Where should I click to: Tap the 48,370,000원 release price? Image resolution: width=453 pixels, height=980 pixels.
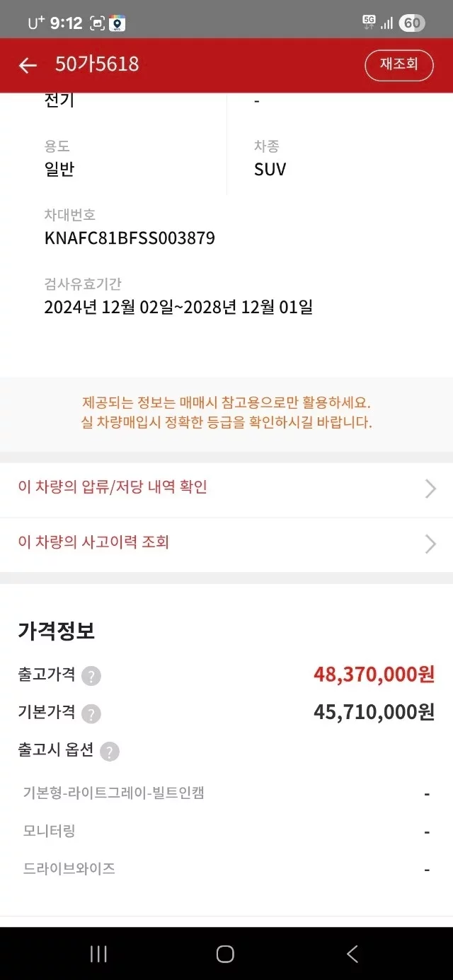[x=374, y=675]
